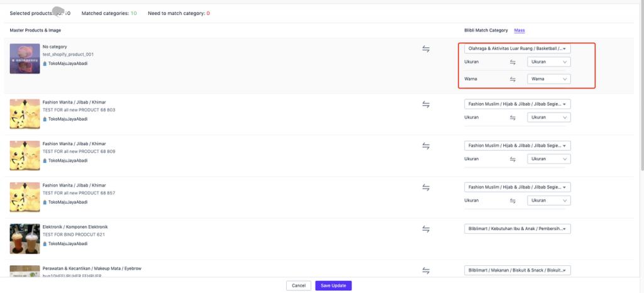Click the Ukuran swap arrows for test_shopify_product_001
The image size is (644, 293).
pyautogui.click(x=513, y=62)
